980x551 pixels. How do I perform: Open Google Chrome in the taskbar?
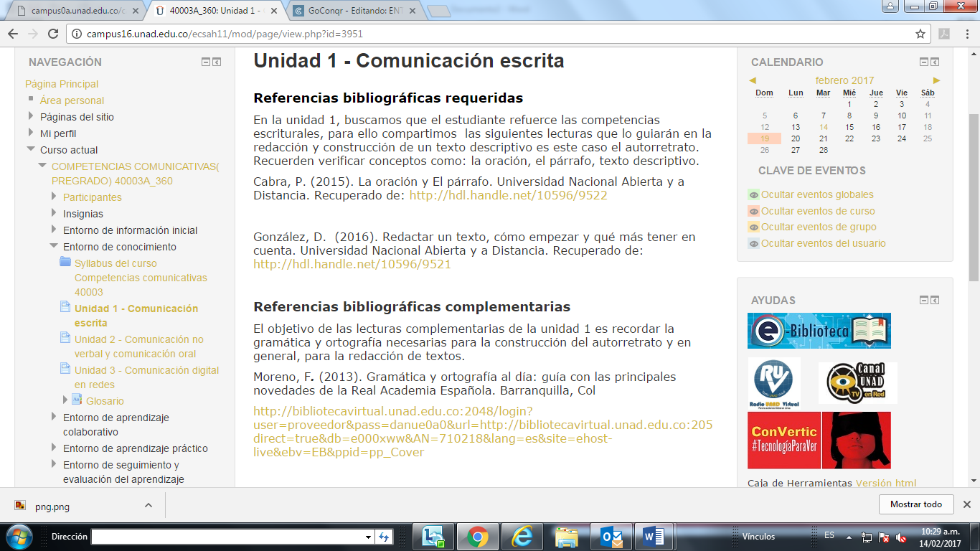[477, 536]
